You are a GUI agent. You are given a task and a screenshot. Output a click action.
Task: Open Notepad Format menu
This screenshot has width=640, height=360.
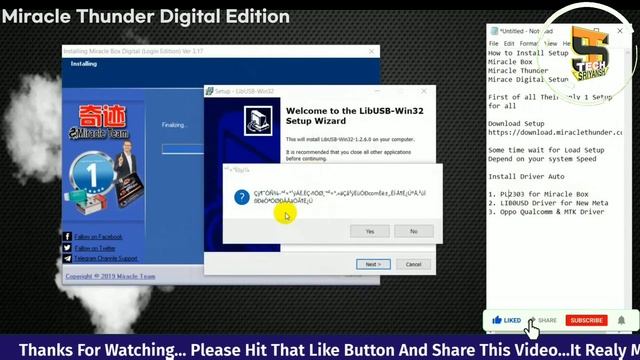(529, 43)
